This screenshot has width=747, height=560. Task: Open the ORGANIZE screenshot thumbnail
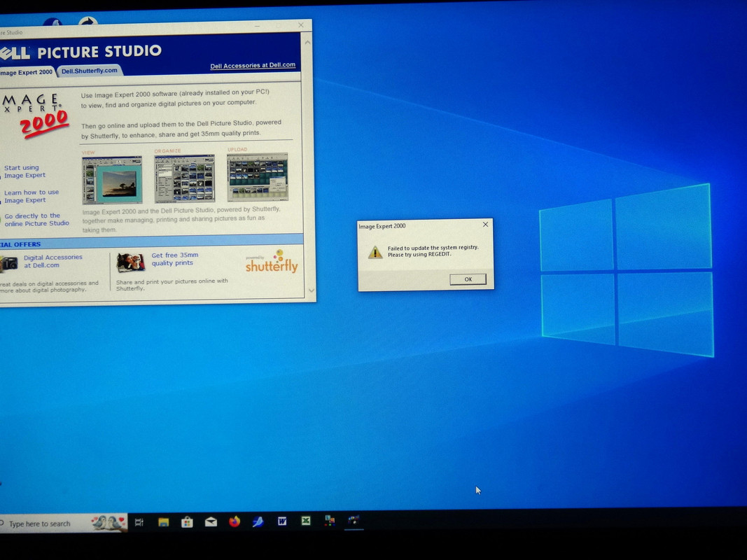click(184, 178)
